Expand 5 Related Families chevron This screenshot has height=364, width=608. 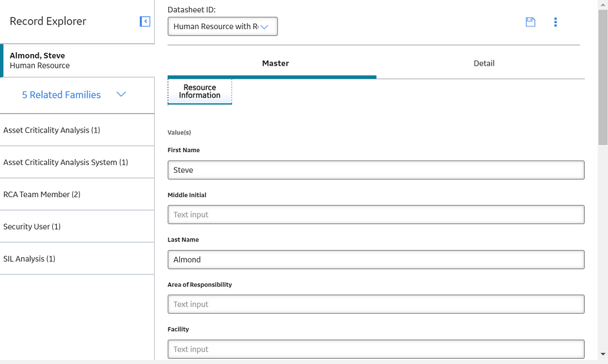(121, 95)
